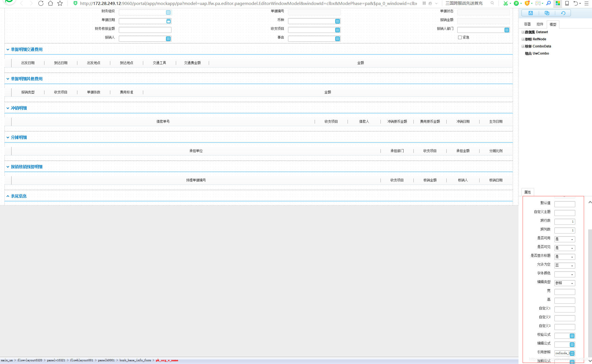Click the 默认值 property input
Screen dimensions: 592x364
[565, 204]
